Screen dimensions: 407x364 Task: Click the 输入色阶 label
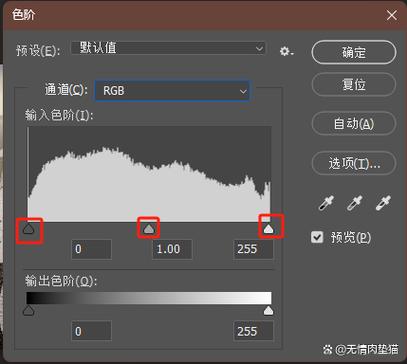point(58,115)
